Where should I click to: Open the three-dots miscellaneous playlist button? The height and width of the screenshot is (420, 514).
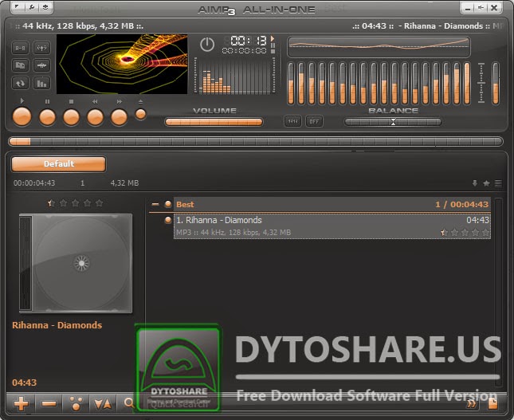76,403
